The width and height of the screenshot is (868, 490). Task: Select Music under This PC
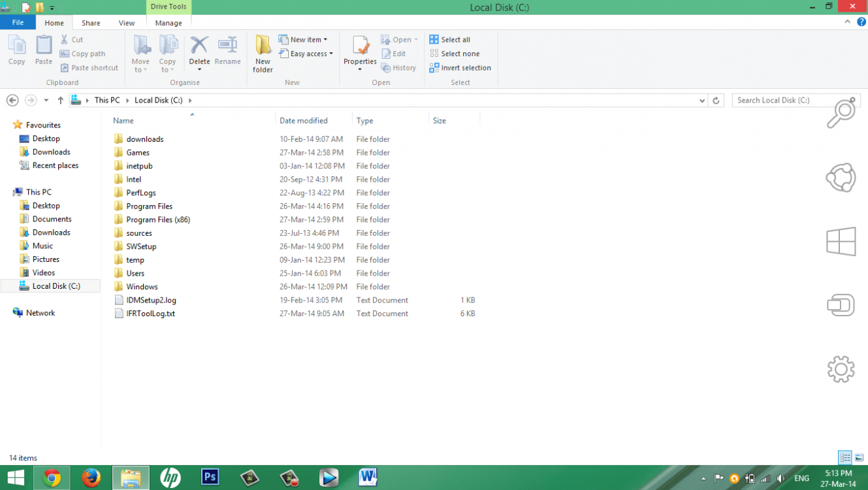click(x=42, y=246)
